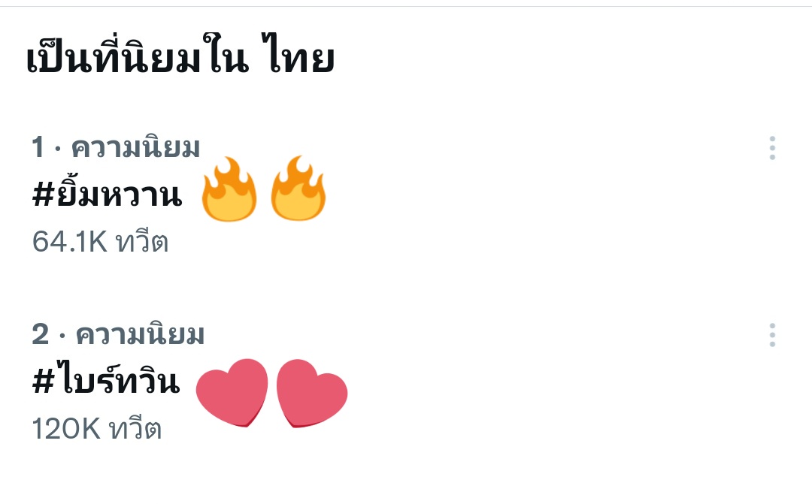Open more options for #ยิ้มหวาน trend

click(772, 148)
